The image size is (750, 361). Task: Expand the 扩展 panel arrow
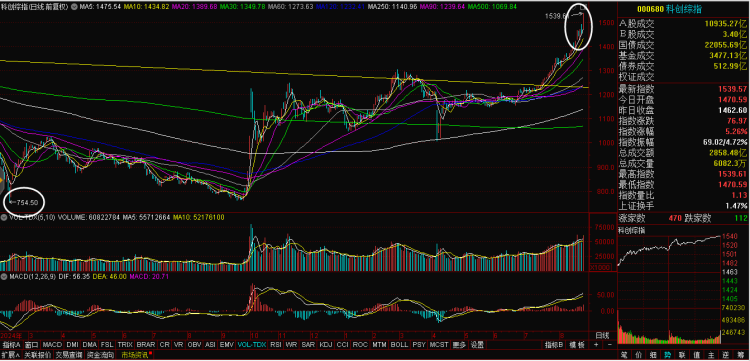pos(10,355)
